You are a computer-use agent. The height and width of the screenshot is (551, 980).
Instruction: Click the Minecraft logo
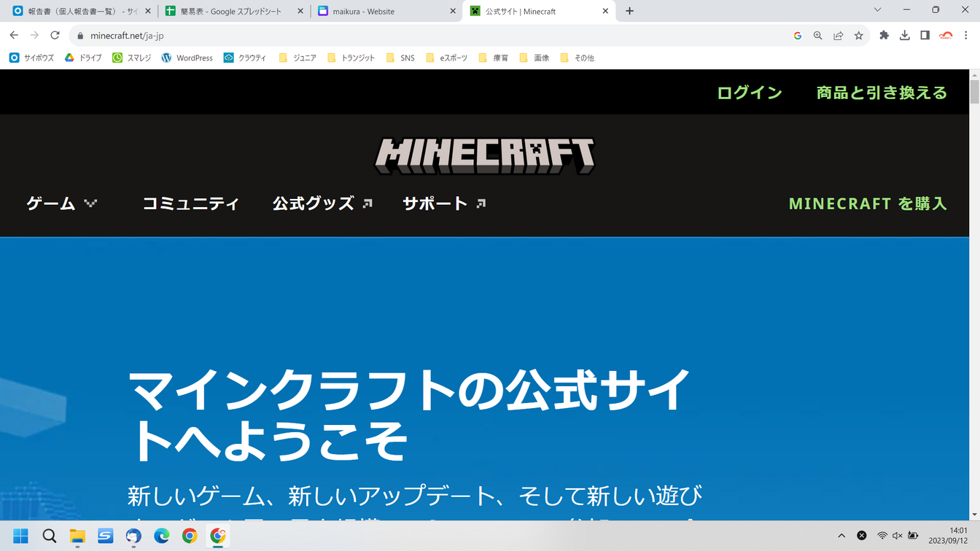pos(485,156)
